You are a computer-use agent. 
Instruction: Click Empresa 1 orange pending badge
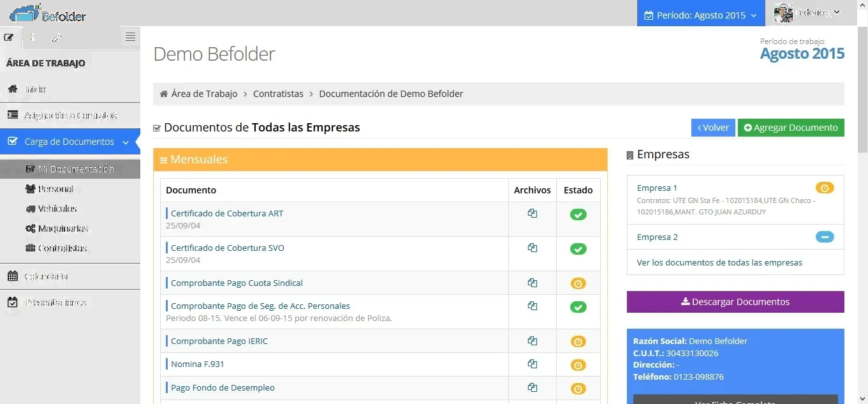tap(825, 188)
